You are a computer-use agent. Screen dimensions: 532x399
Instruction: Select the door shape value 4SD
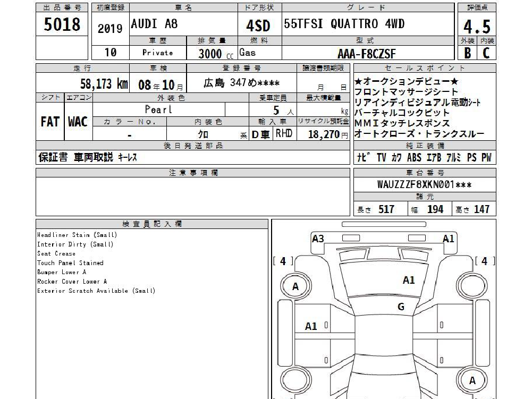coord(258,26)
